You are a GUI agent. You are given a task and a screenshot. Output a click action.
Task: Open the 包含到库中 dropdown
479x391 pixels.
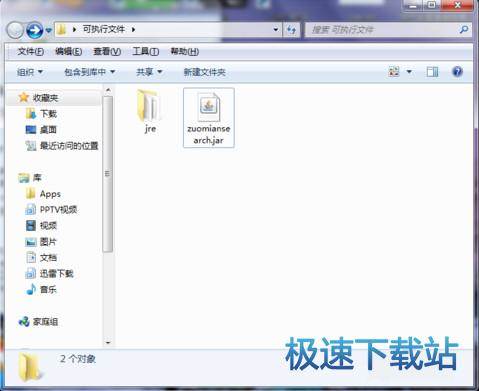pos(89,72)
